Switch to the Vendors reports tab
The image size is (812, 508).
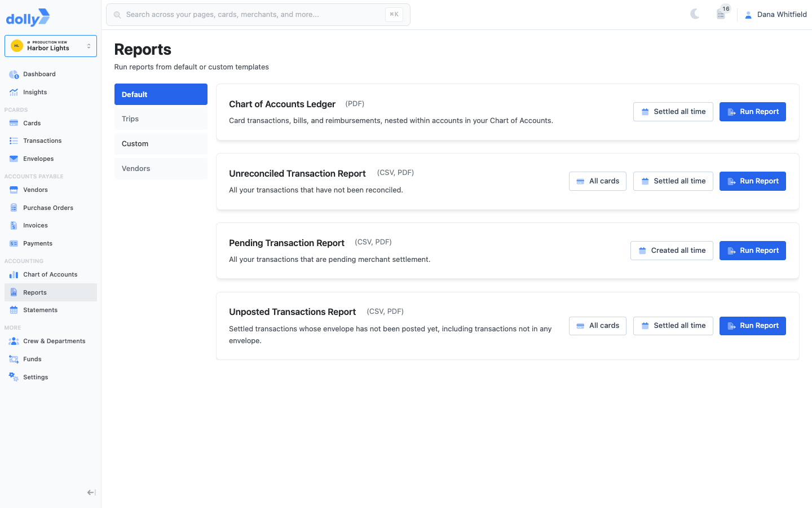161,169
